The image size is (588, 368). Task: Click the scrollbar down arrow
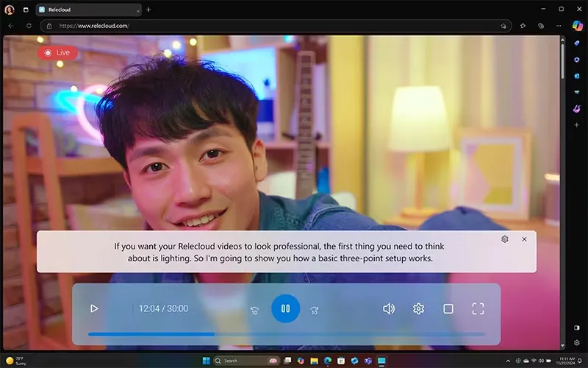pos(562,346)
